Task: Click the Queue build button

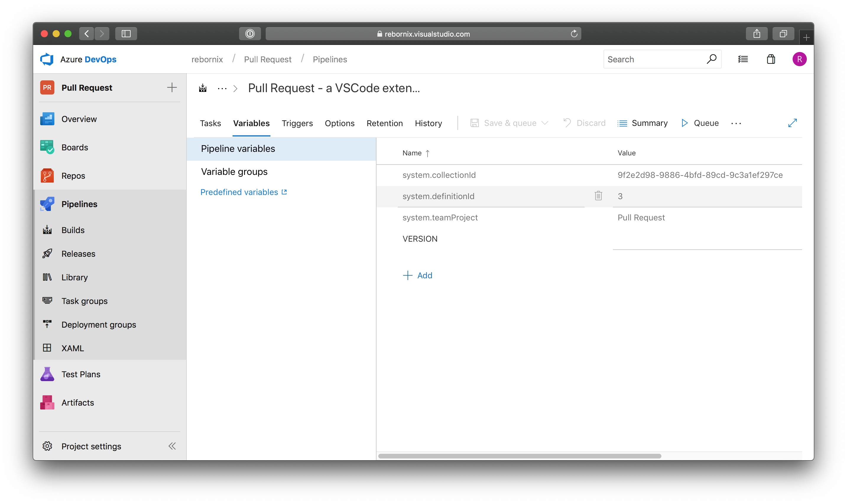Action: coord(700,123)
